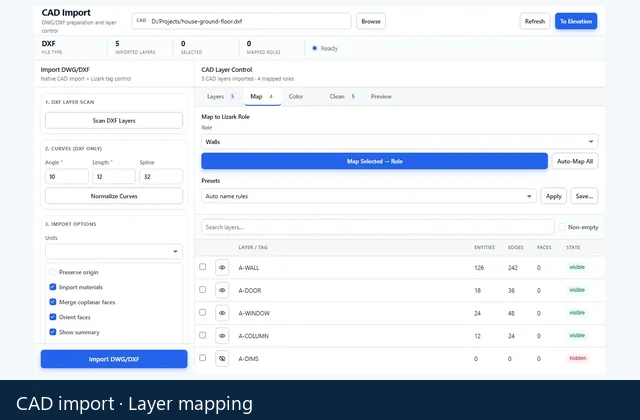Uncheck Orient faces option

pyautogui.click(x=53, y=317)
